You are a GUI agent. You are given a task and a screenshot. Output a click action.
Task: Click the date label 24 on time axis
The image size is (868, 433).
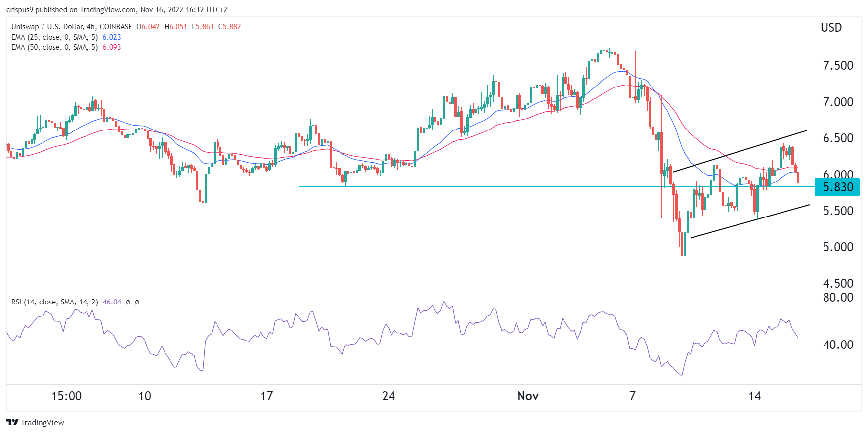click(389, 396)
